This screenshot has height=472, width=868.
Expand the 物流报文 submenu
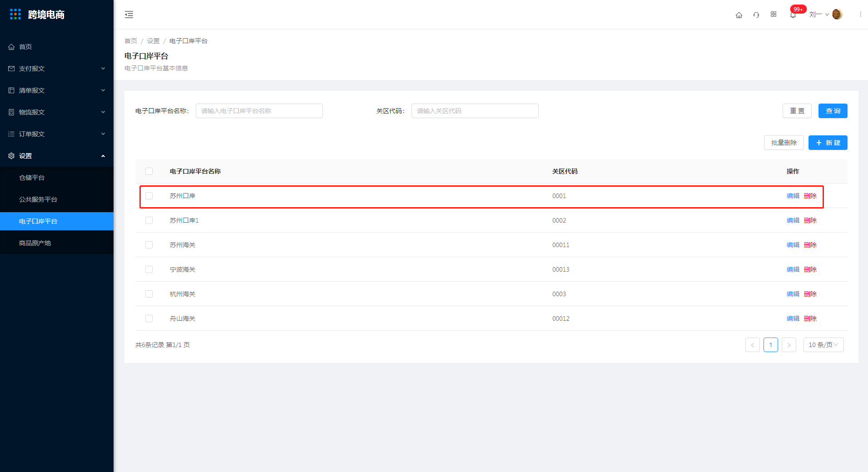[x=103, y=112]
